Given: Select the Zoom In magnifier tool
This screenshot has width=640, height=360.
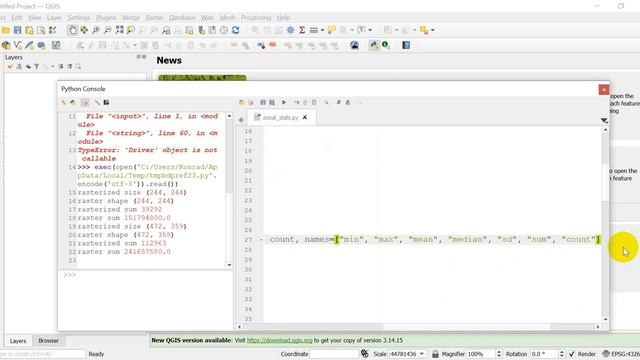Looking at the screenshot, I should click(x=96, y=30).
